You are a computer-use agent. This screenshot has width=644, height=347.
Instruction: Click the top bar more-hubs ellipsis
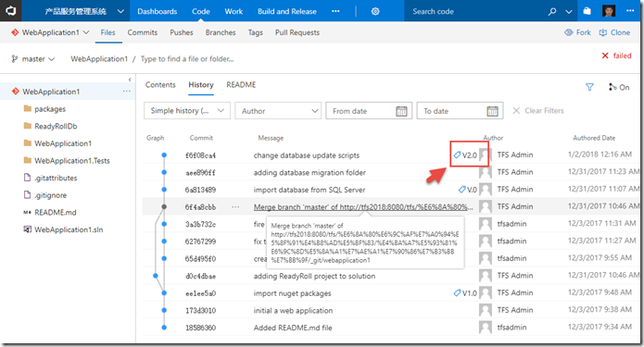coord(335,11)
